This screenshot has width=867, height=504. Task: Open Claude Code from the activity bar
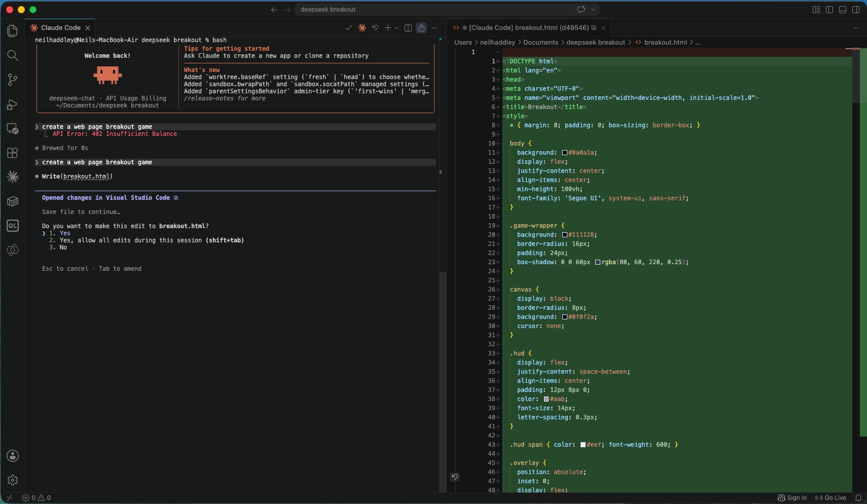click(x=13, y=177)
